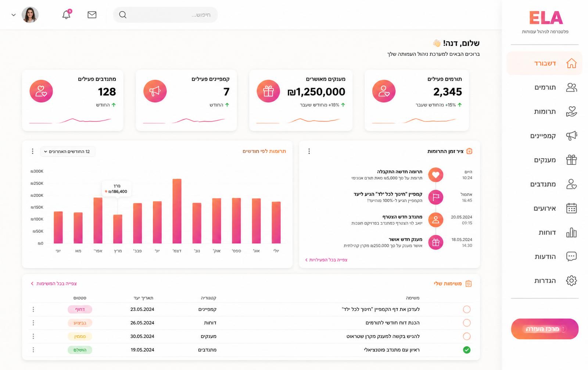Viewport: 588px width, 370px height.
Task: Click the מענקים gift icon in sidebar
Action: tap(571, 160)
